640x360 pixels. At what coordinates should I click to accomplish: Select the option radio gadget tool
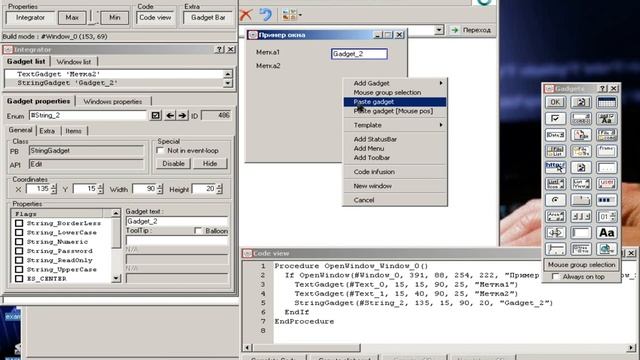[555, 200]
